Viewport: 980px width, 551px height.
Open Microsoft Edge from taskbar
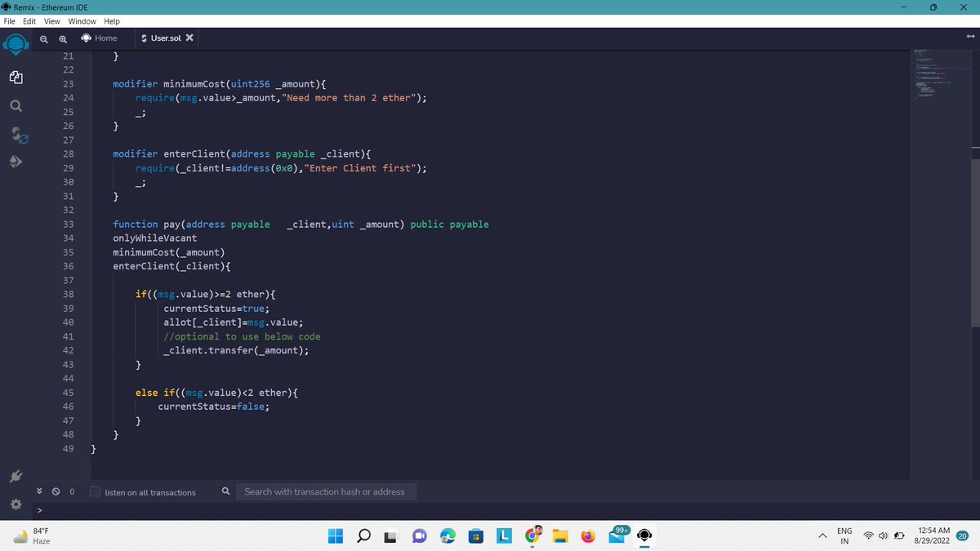pos(448,536)
